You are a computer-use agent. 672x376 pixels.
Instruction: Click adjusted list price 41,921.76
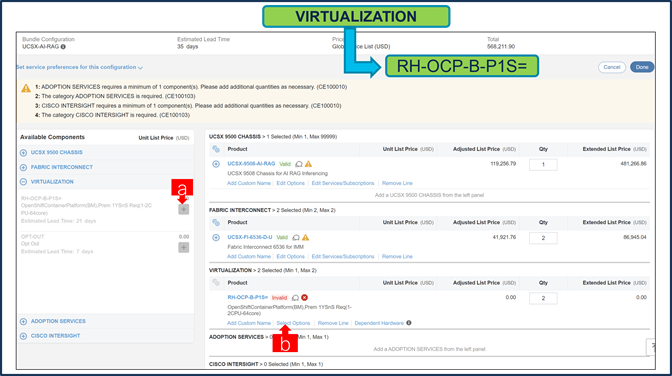point(504,237)
